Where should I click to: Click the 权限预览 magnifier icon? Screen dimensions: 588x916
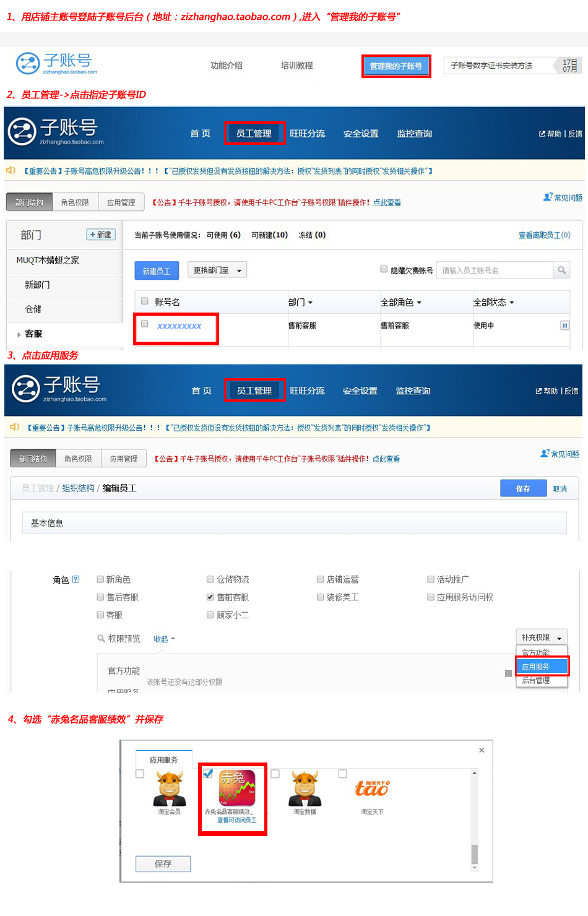click(101, 638)
